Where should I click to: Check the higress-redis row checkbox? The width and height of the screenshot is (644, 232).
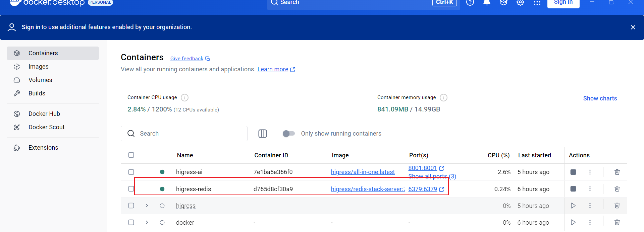click(x=131, y=189)
